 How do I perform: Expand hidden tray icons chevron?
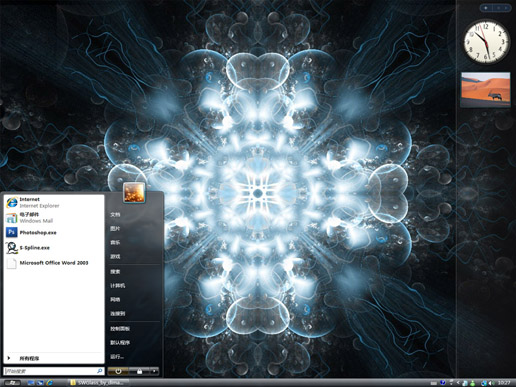click(x=458, y=383)
